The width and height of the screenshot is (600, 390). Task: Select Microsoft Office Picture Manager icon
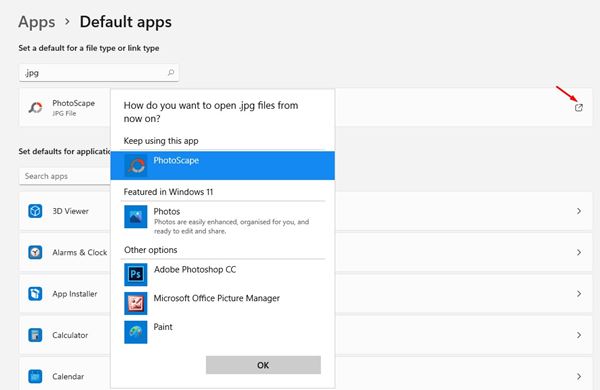(x=135, y=304)
